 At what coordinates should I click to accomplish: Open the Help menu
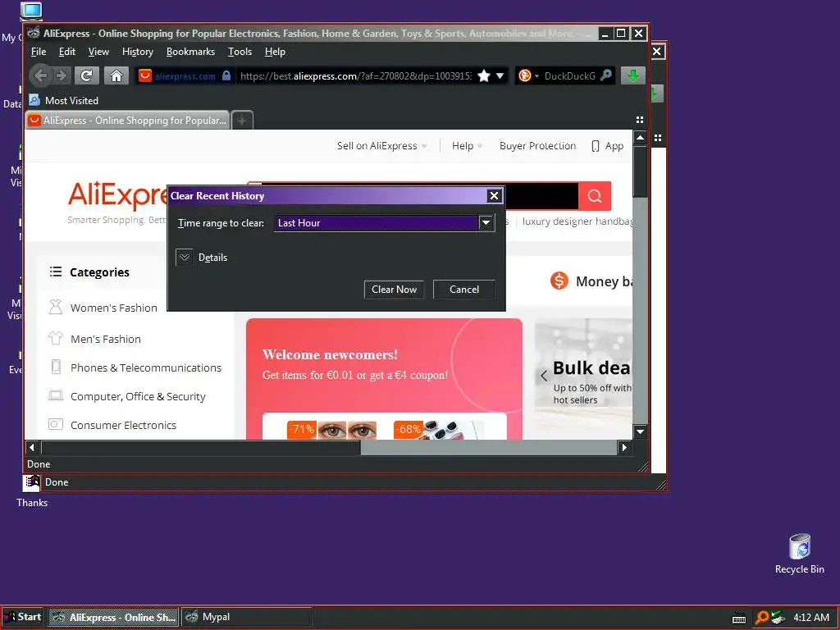[275, 52]
